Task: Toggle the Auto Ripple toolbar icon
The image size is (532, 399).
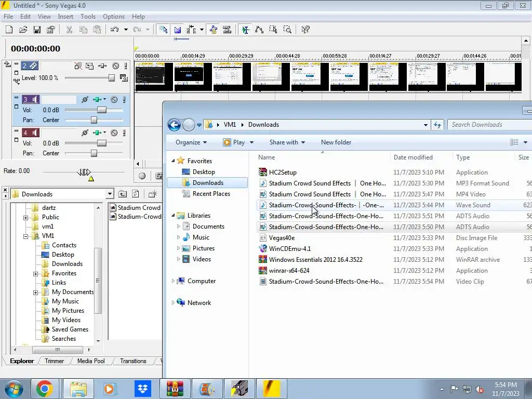Action: point(191,30)
